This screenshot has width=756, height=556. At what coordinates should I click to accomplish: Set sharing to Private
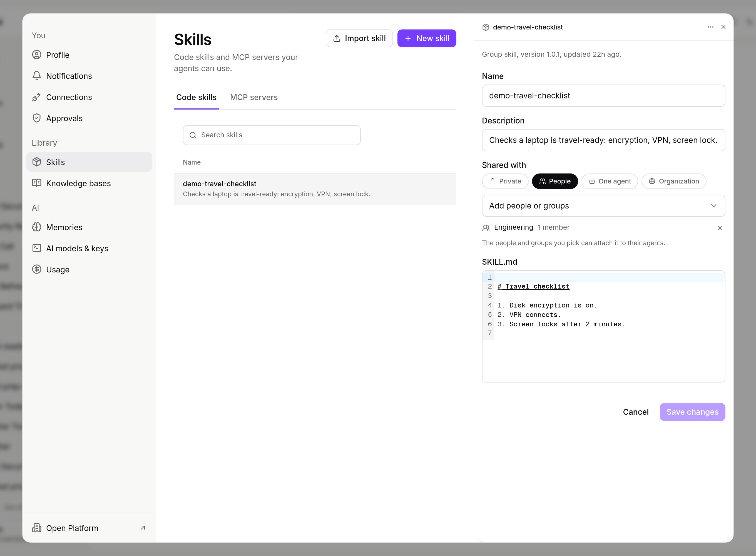click(505, 181)
